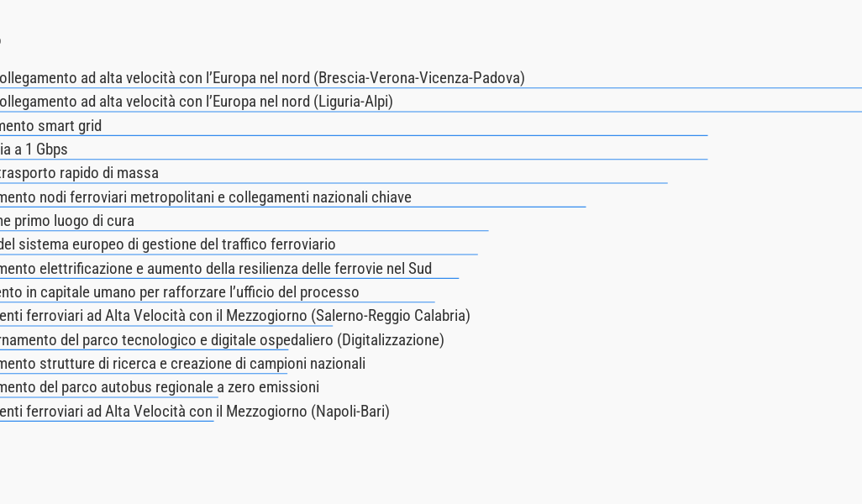The image size is (862, 504).
Task: Click bar line under primo luogo di cura
Action: [244, 231]
